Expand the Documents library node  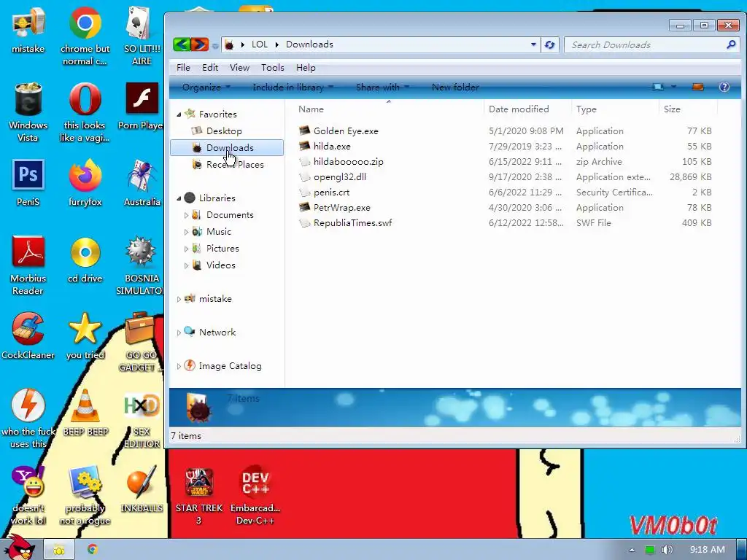[x=186, y=215]
